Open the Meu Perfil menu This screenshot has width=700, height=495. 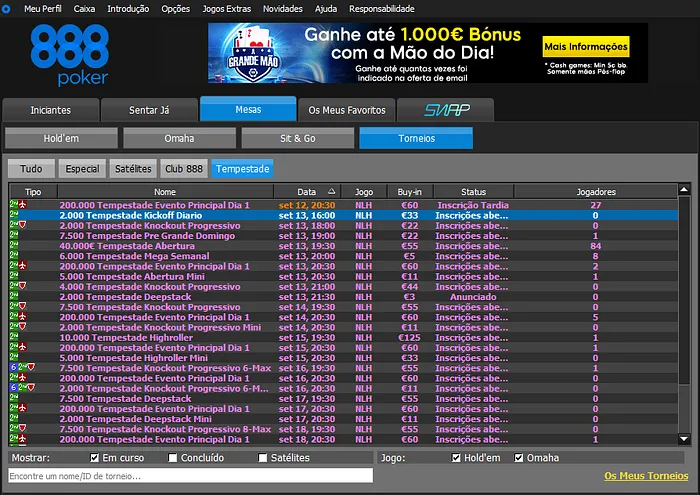[x=42, y=8]
